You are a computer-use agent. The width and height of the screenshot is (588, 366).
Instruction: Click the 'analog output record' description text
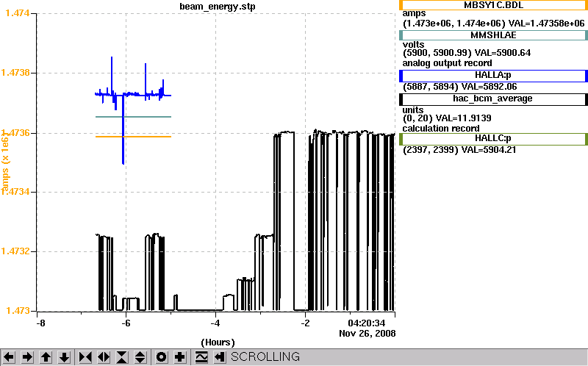(x=447, y=63)
